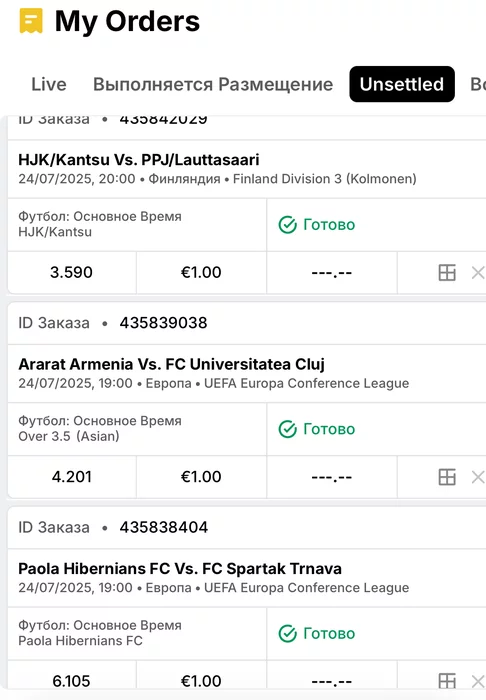The width and height of the screenshot is (486, 700).
Task: Switch to the Live tab
Action: click(49, 84)
